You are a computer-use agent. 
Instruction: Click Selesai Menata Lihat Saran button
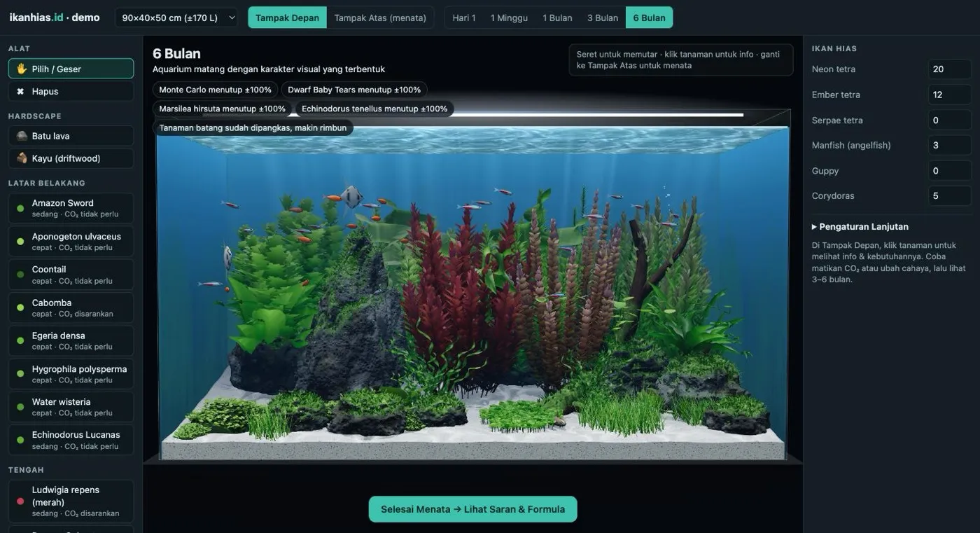pyautogui.click(x=472, y=509)
